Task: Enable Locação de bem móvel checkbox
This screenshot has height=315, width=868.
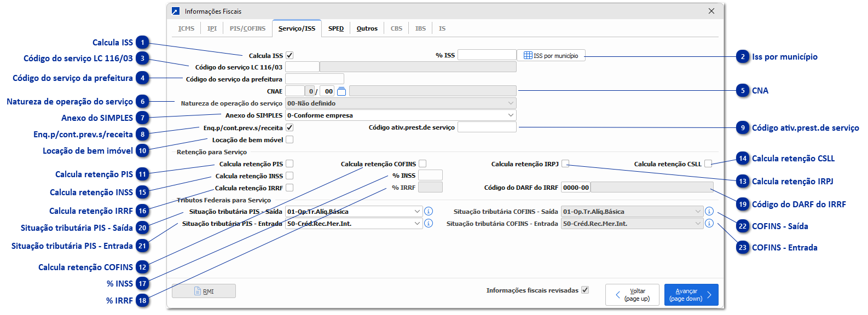Action: (x=290, y=139)
